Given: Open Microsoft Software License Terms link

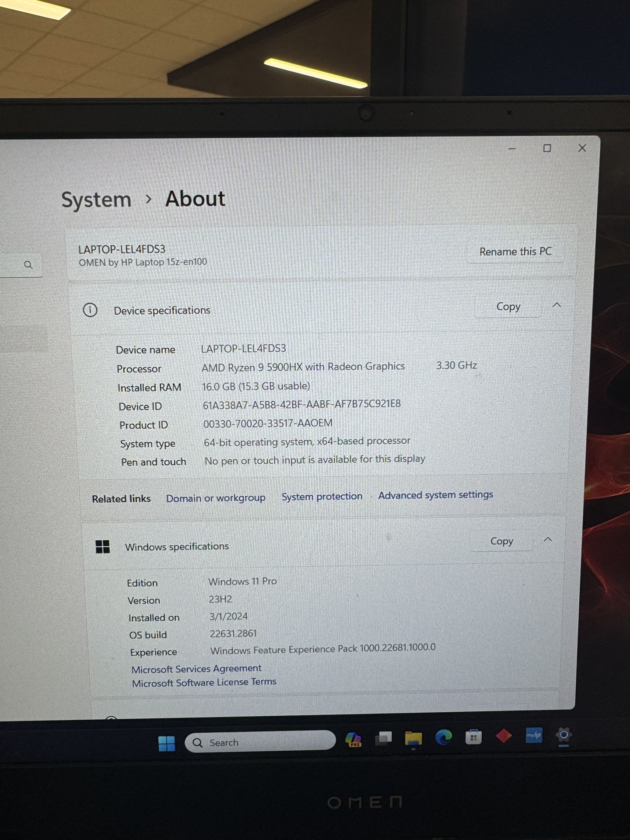Looking at the screenshot, I should tap(204, 682).
